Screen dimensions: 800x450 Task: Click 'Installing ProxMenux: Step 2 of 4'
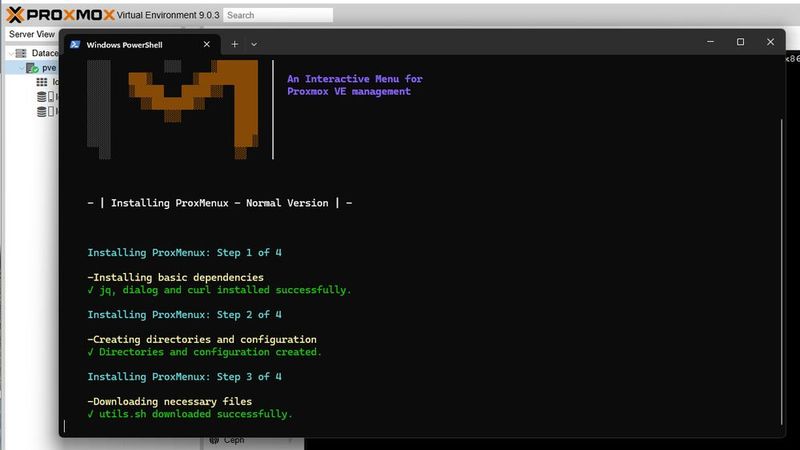(184, 315)
